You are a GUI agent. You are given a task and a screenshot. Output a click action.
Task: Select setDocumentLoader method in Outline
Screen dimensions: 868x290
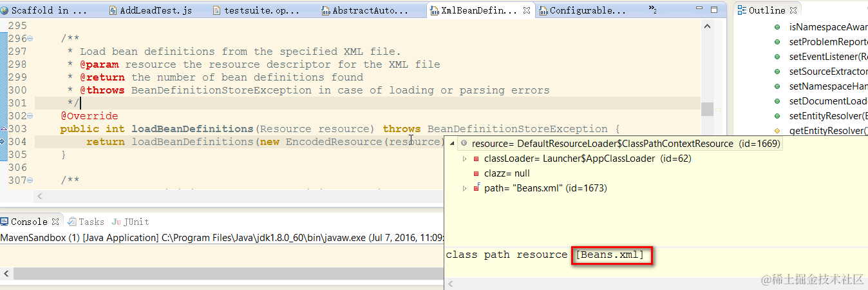(828, 101)
